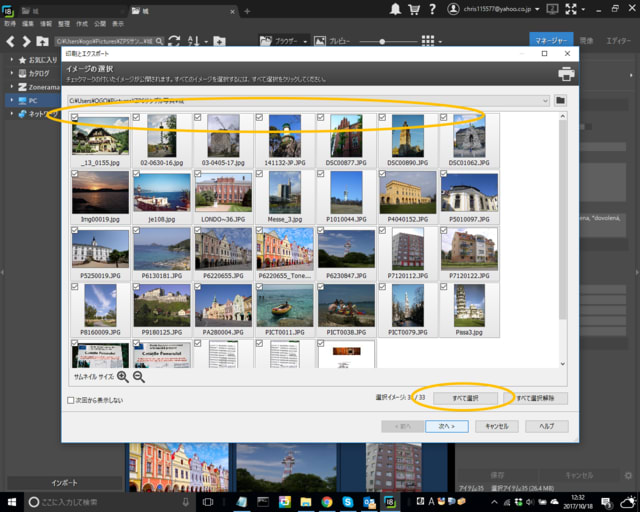Viewport: 640px width, 512px height.
Task: Open Chrome from the Windows taskbar
Action: click(x=326, y=501)
